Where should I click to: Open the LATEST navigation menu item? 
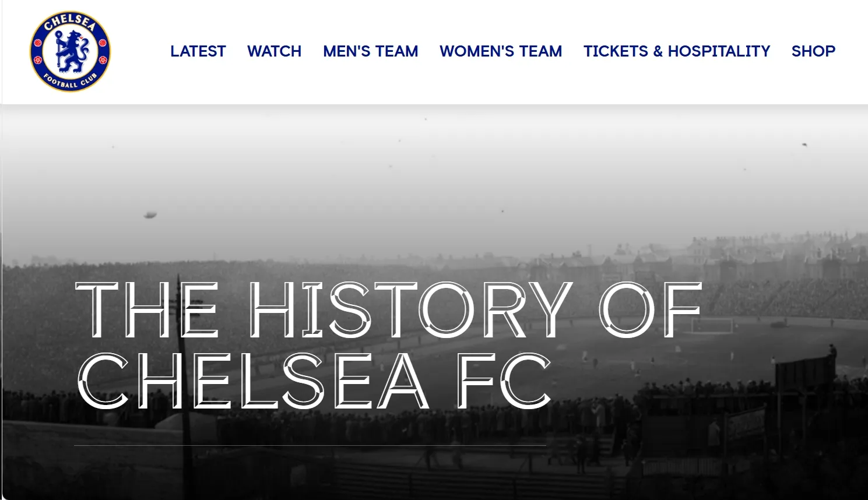pyautogui.click(x=198, y=51)
